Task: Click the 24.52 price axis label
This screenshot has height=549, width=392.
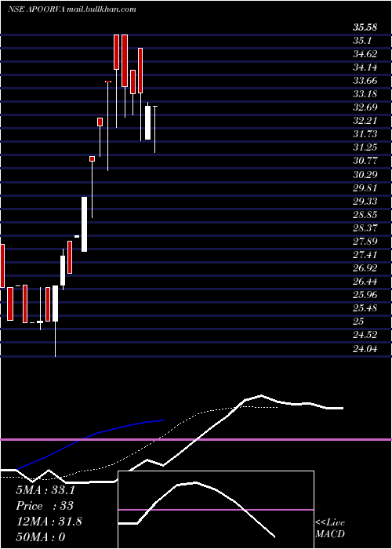Action: click(x=365, y=335)
